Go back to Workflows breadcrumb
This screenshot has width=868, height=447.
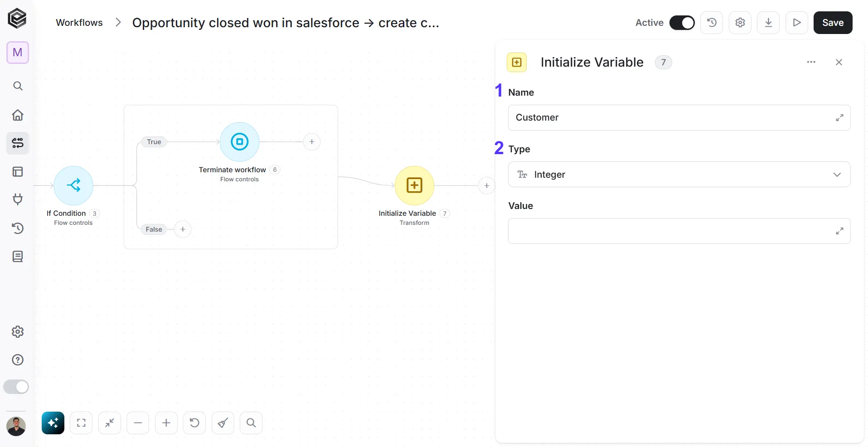click(79, 23)
